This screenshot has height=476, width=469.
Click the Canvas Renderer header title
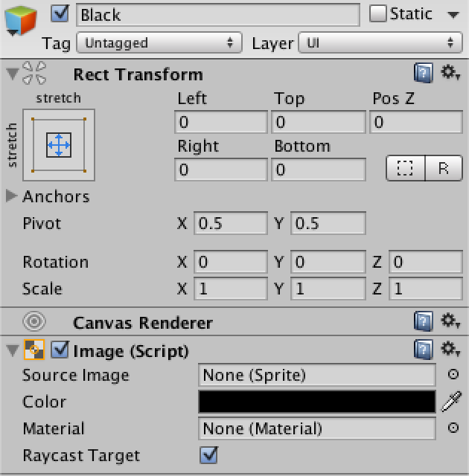coord(143,322)
